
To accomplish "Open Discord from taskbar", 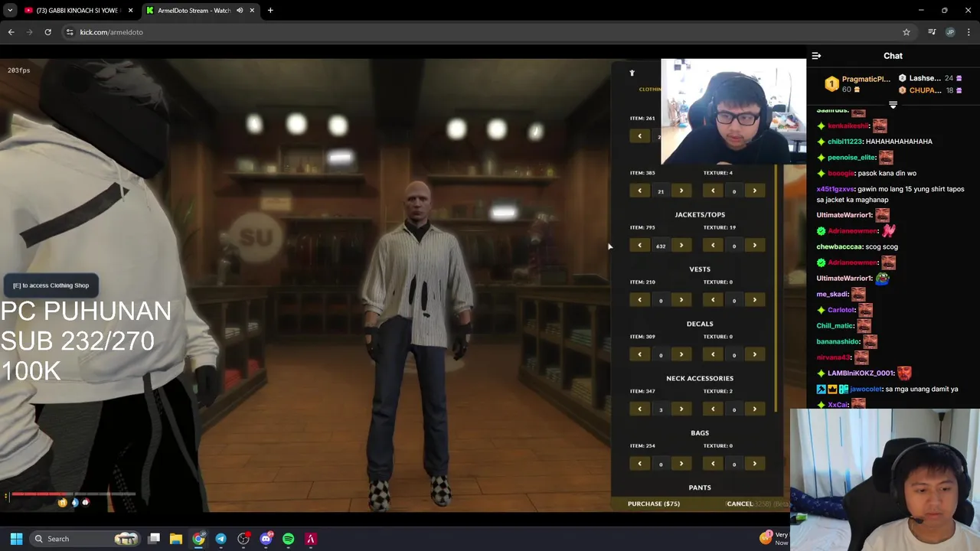I will tap(266, 539).
